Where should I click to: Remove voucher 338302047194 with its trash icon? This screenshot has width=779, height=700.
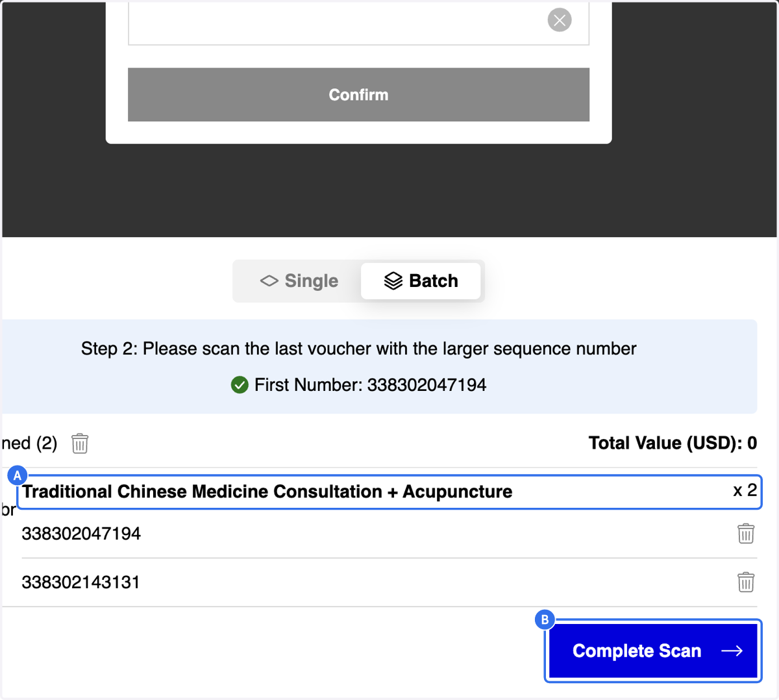(746, 534)
